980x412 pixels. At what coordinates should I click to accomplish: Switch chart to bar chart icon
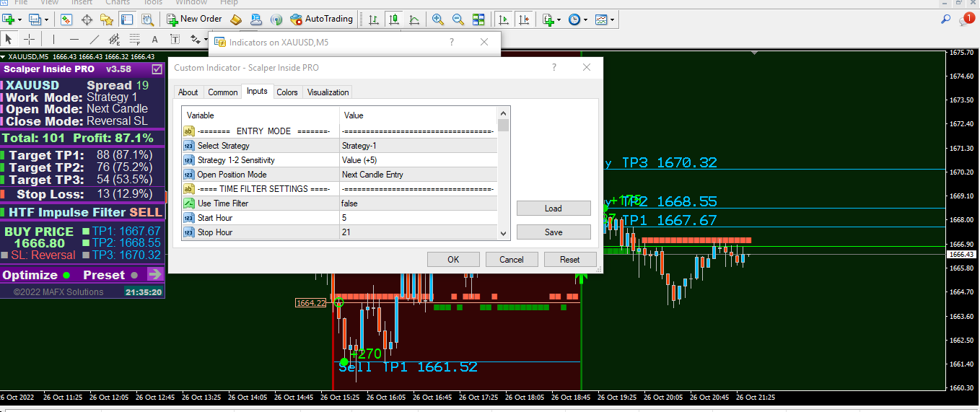coord(373,19)
